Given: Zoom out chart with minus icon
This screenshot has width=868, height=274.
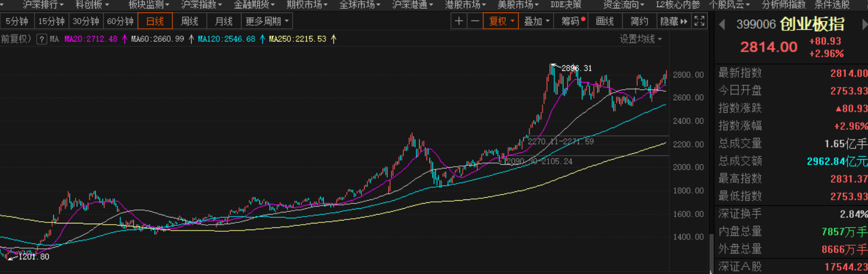Looking at the screenshot, I should pyautogui.click(x=475, y=22).
